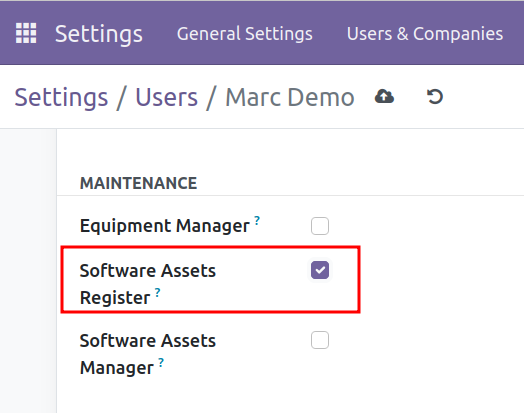Navigate back to Users breadcrumb
The width and height of the screenshot is (524, 413).
[x=166, y=97]
